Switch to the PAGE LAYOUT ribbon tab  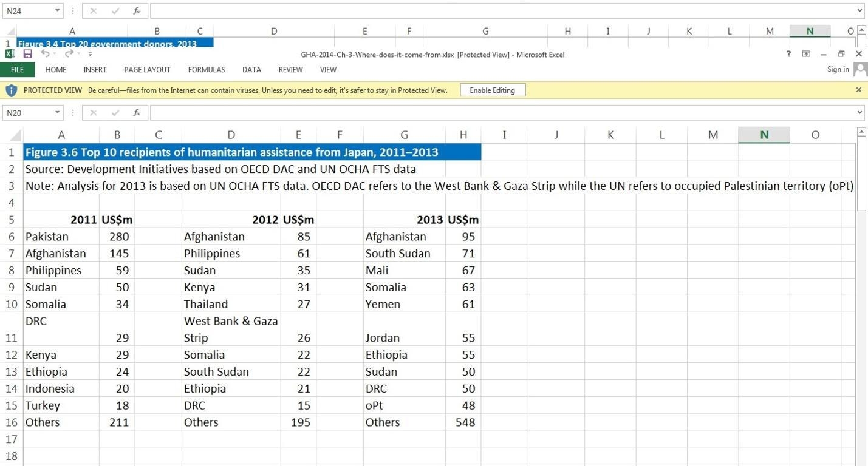coord(147,70)
